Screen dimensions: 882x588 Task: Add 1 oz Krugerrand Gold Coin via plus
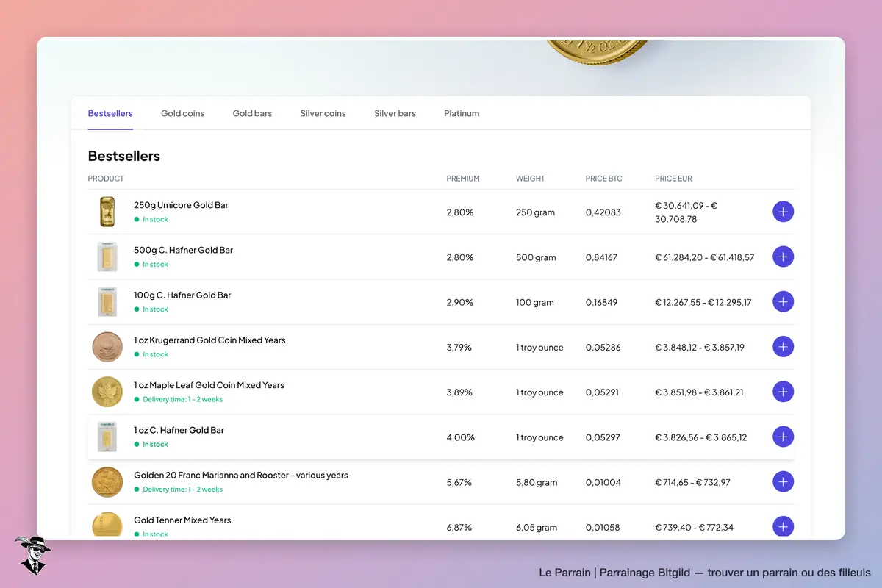click(x=784, y=346)
